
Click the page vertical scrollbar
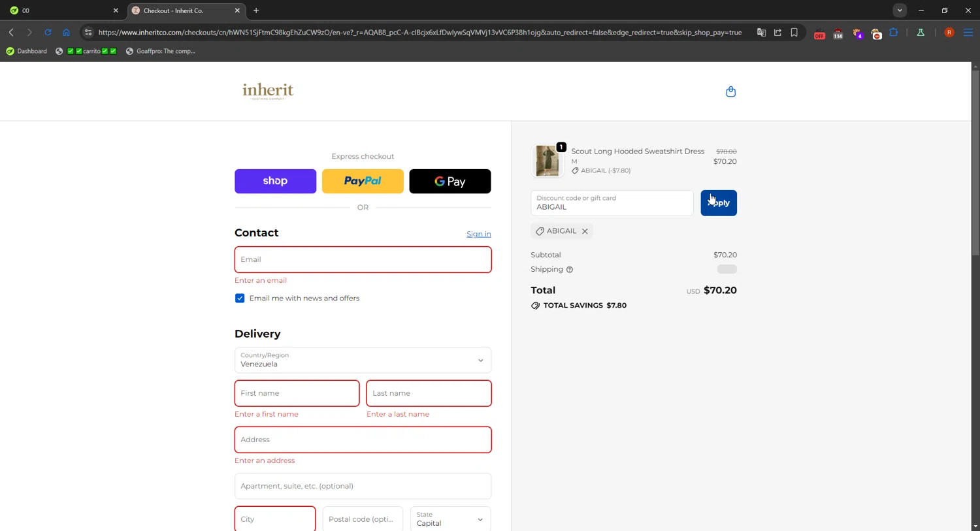tap(975, 163)
